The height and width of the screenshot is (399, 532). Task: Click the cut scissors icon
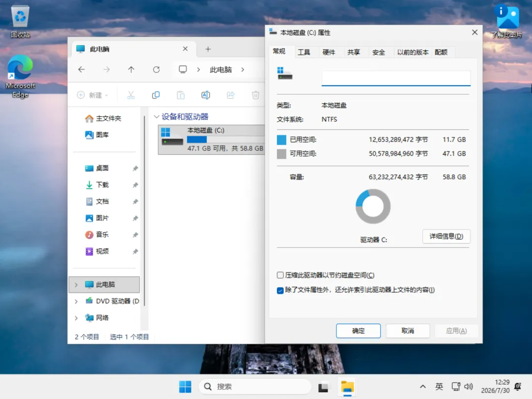131,95
